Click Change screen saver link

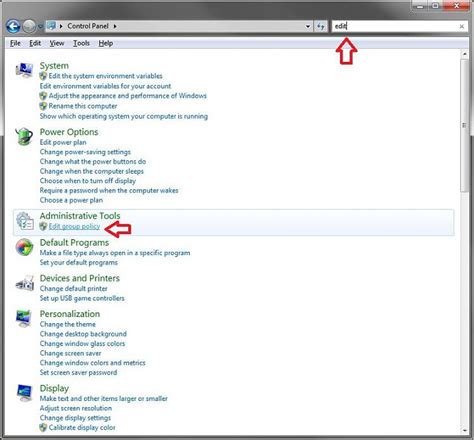[x=70, y=353]
